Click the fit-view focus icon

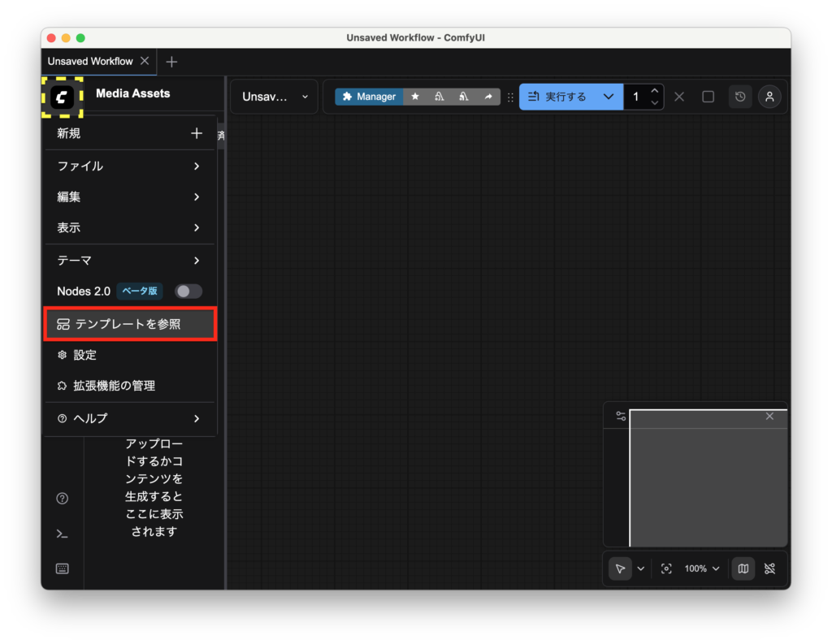pos(666,568)
